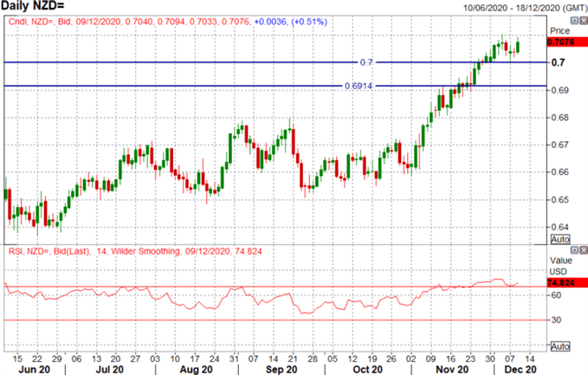
Task: Click the Oct 20 month label
Action: click(x=367, y=370)
